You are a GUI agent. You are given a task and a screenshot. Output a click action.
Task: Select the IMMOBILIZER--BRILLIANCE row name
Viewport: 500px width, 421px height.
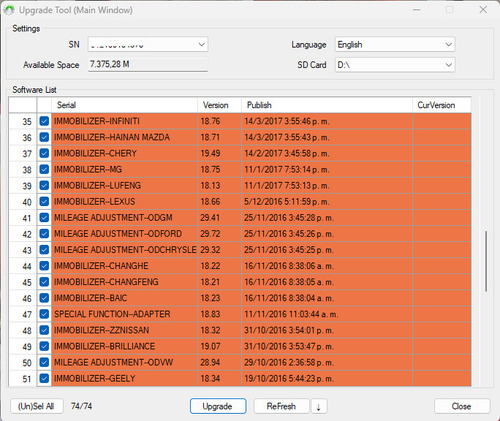tap(105, 346)
